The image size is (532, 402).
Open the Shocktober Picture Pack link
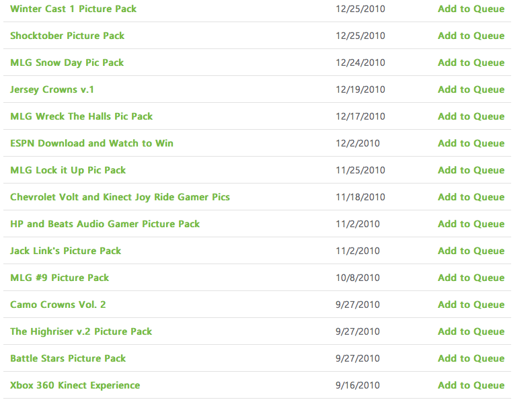coord(67,36)
